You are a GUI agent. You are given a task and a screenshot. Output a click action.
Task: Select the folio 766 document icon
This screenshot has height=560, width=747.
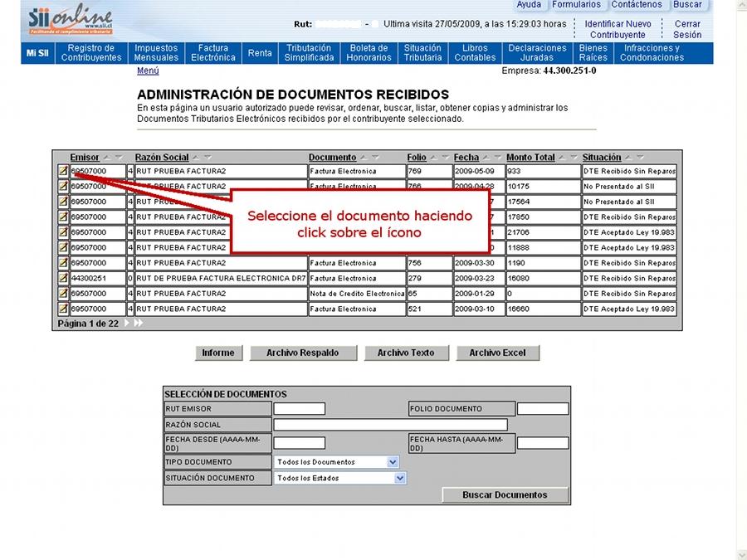click(x=63, y=186)
